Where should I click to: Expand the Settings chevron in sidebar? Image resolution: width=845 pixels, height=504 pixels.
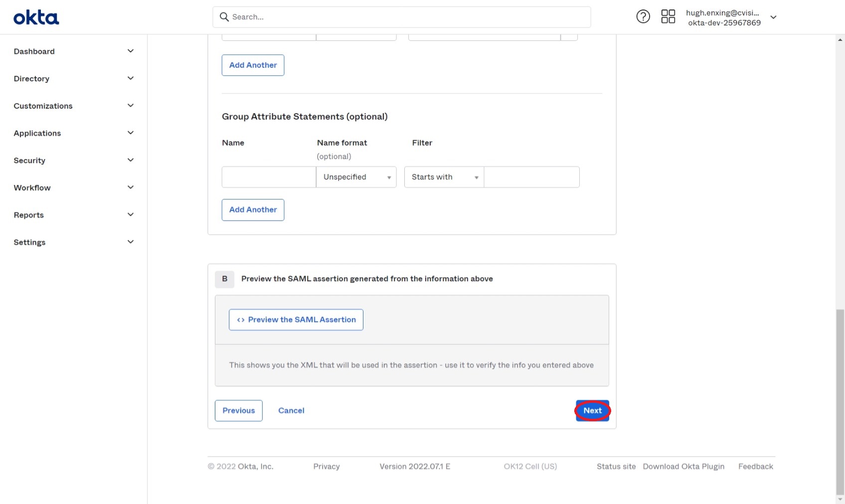point(131,242)
